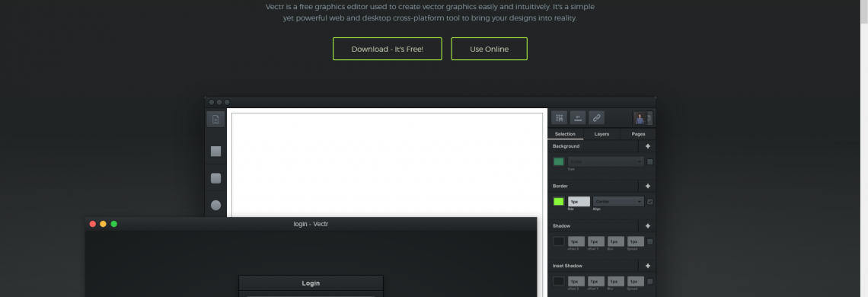Screen dimensions: 868x297
Task: Switch to the Pages tab
Action: (x=638, y=134)
